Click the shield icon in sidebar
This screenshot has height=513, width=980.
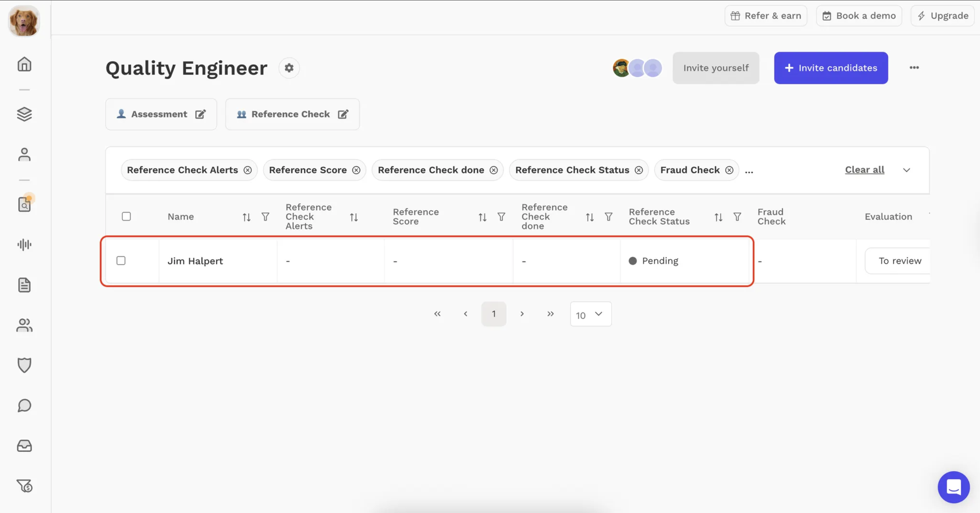point(24,365)
